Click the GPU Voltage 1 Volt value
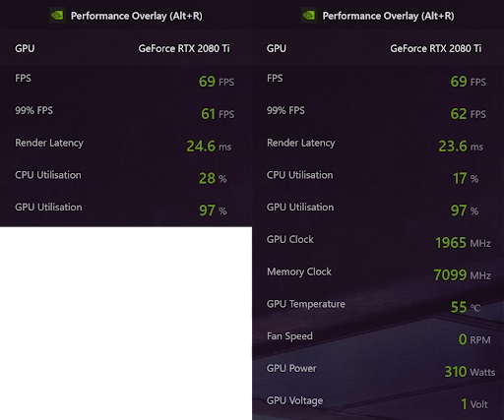 click(x=474, y=404)
